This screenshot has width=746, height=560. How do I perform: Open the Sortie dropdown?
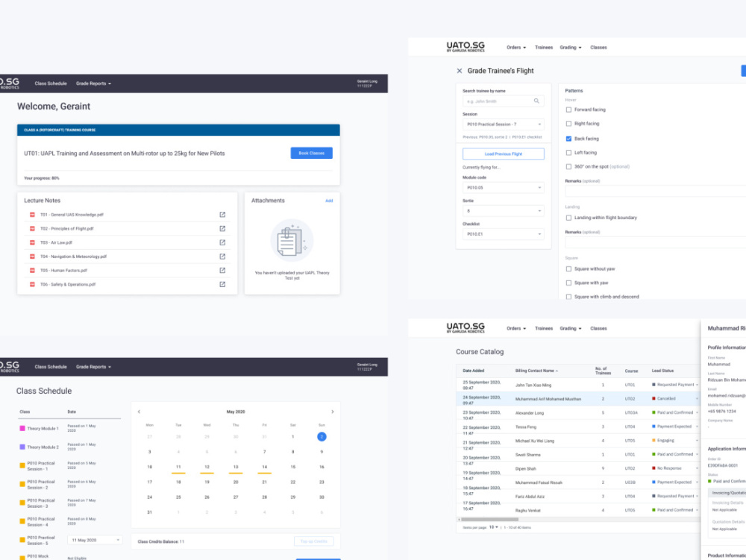coord(504,210)
